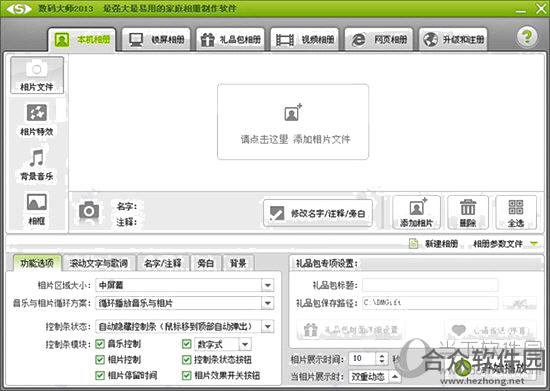Viewport: 550px width, 391px height.
Task: Expand the 相片区域大小 dropdown
Action: (268, 285)
